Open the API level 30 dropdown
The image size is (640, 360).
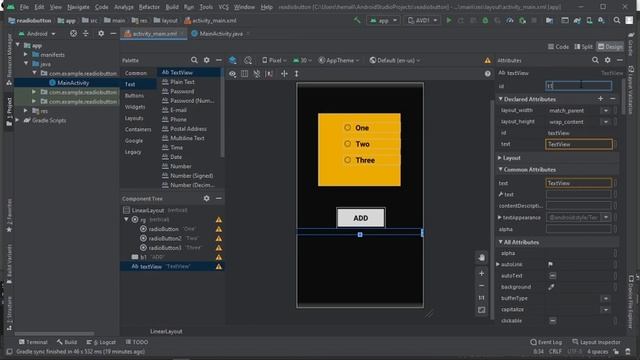click(x=302, y=60)
